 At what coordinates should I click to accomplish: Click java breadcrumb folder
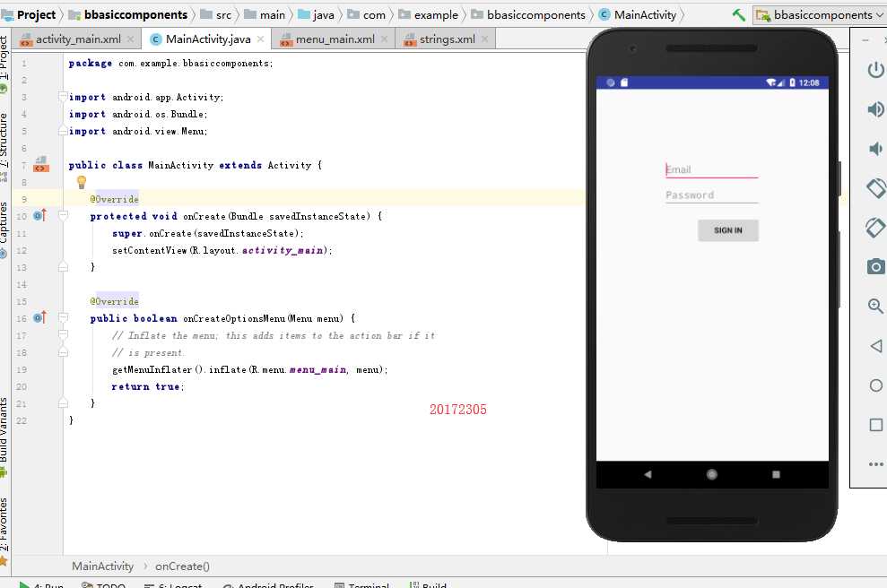[317, 14]
